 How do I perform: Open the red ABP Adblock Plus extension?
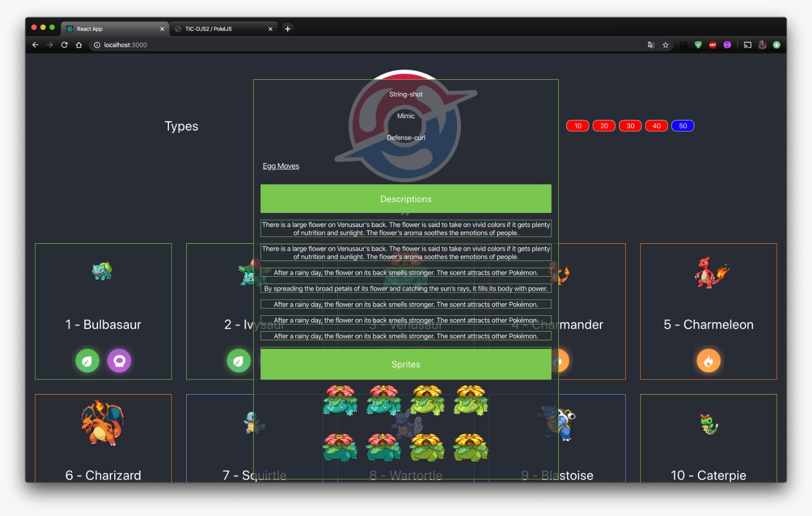click(x=713, y=45)
